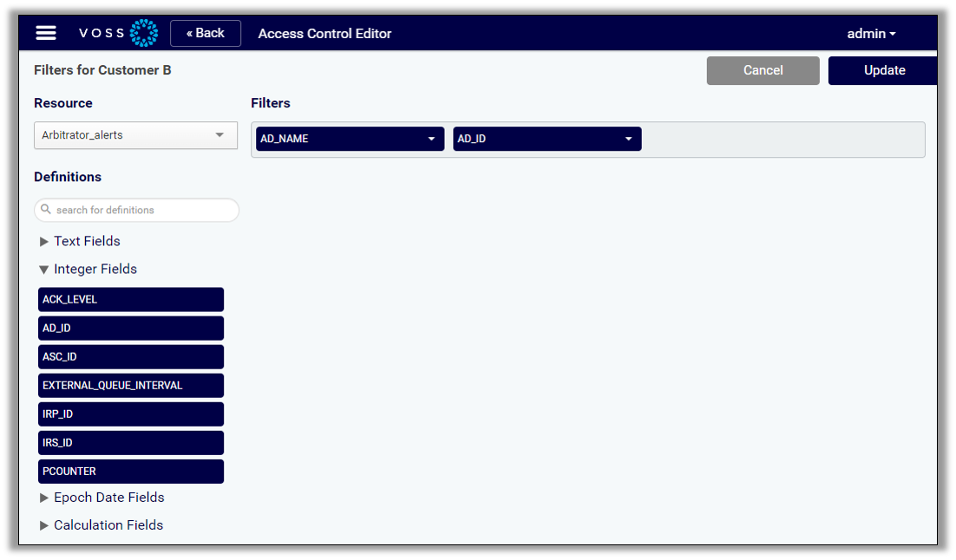956x560 pixels.
Task: Open the admin user menu
Action: click(871, 34)
